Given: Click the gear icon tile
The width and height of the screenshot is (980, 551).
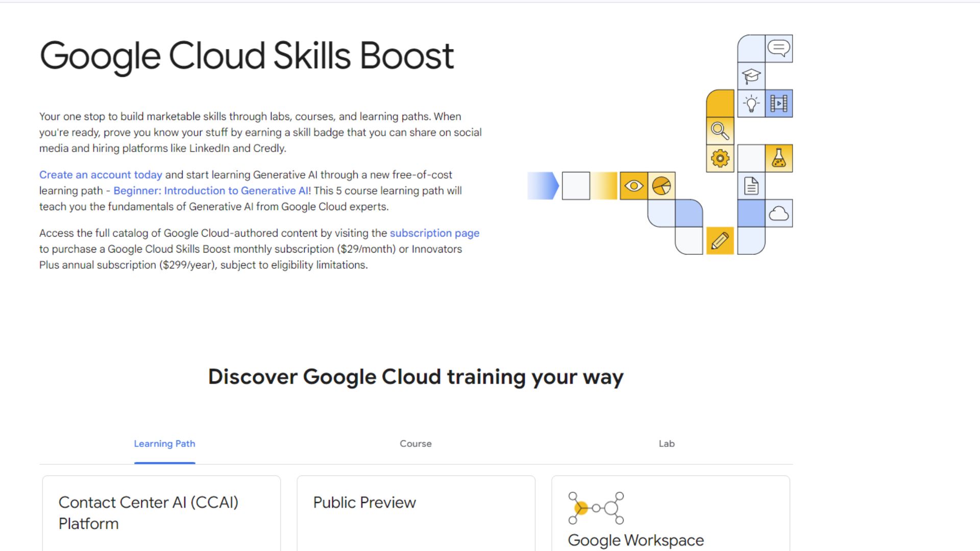Looking at the screenshot, I should coord(720,159).
